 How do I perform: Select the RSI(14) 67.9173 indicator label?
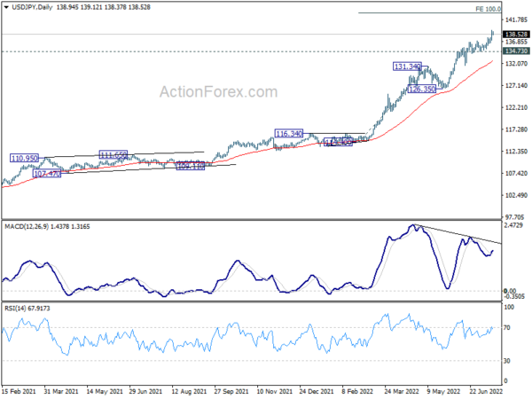point(27,309)
